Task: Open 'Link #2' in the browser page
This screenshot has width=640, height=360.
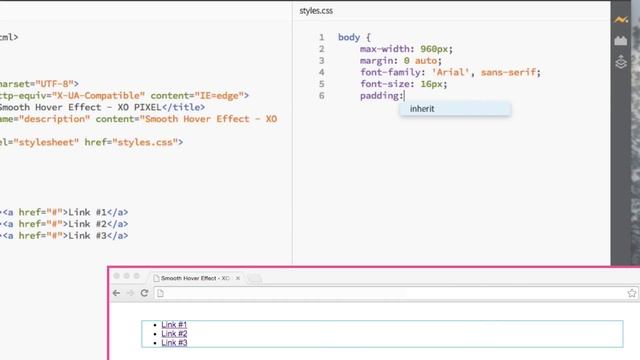Action: 174,333
